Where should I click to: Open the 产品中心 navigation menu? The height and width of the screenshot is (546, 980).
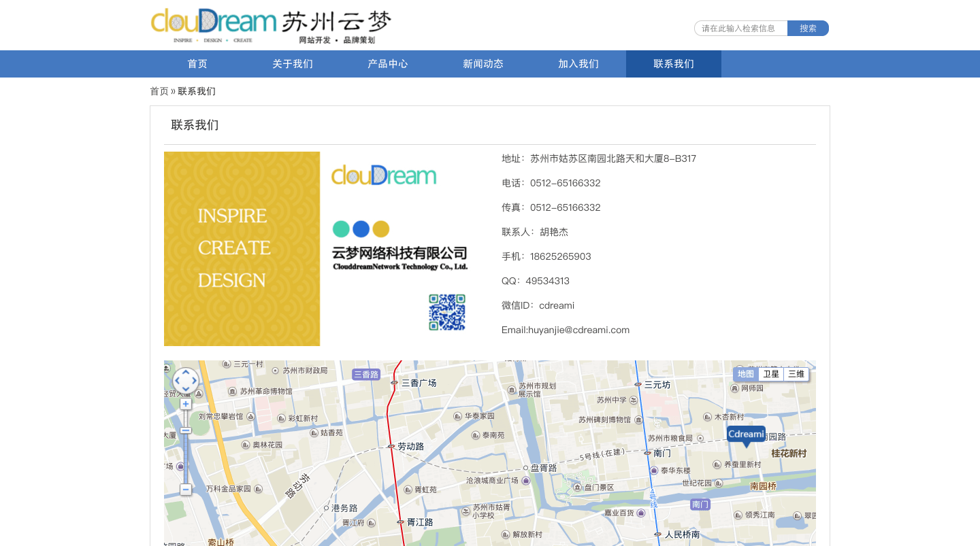click(x=388, y=64)
